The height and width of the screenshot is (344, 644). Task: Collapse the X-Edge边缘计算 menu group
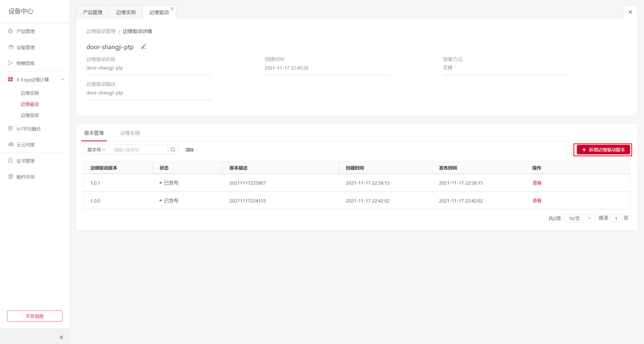(63, 80)
